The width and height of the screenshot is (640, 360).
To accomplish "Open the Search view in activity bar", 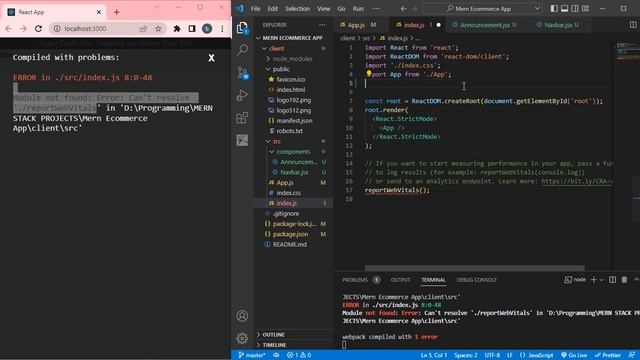I will 242,50.
